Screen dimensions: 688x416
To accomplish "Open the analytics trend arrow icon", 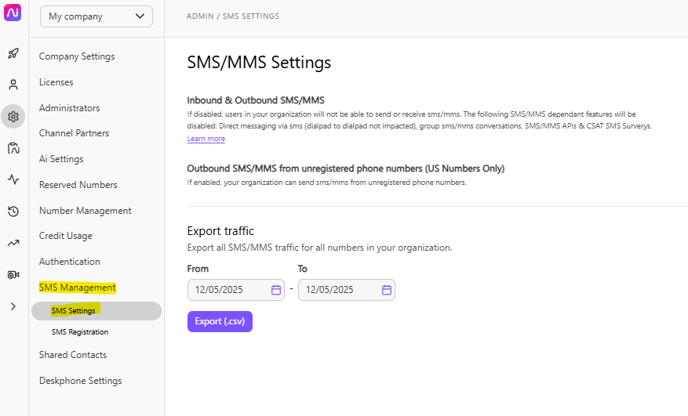I will (13, 243).
